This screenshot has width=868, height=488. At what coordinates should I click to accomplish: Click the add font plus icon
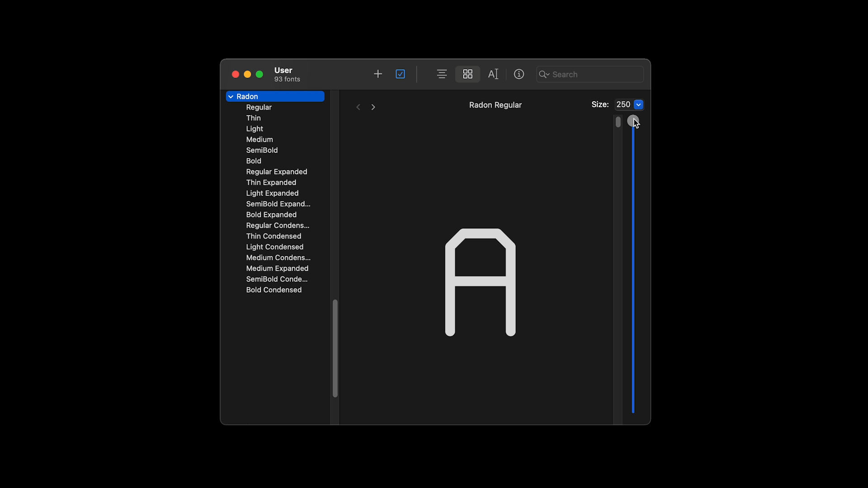point(378,74)
